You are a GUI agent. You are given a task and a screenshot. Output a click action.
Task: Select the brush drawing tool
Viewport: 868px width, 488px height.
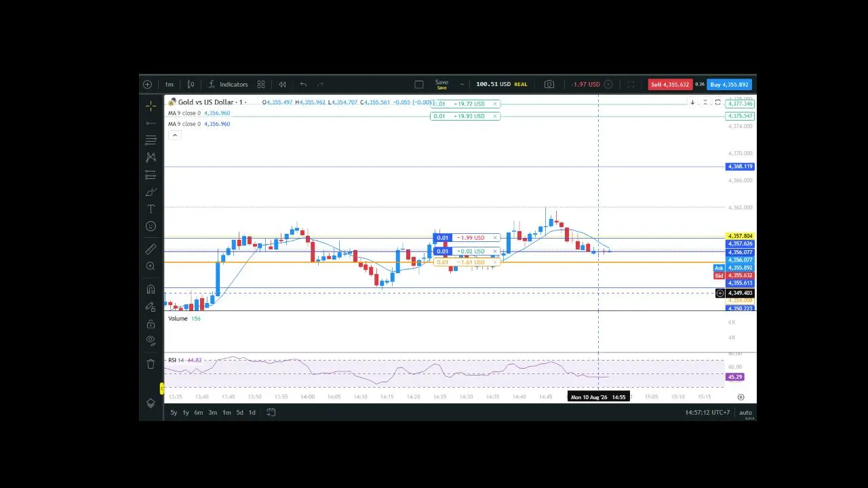coord(151,192)
